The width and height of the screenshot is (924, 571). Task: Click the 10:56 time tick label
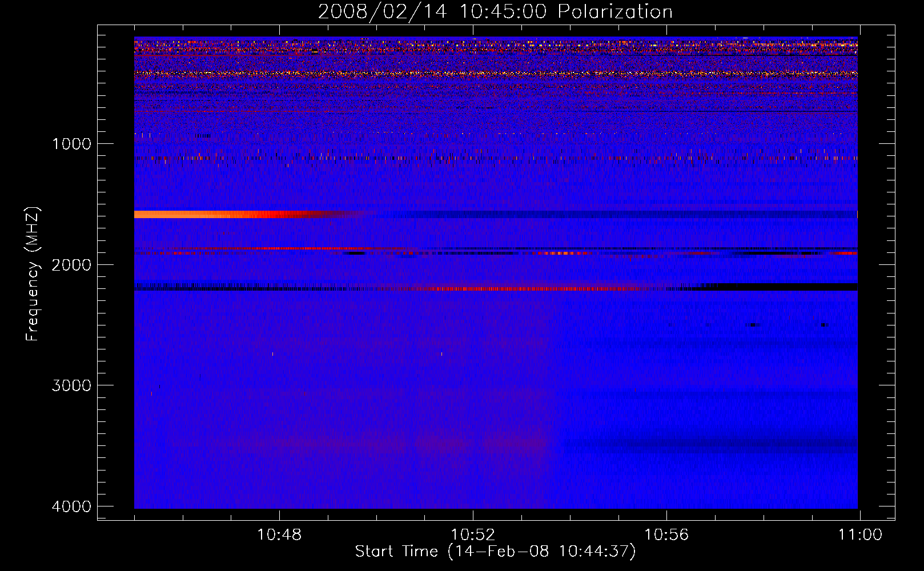[x=666, y=535]
